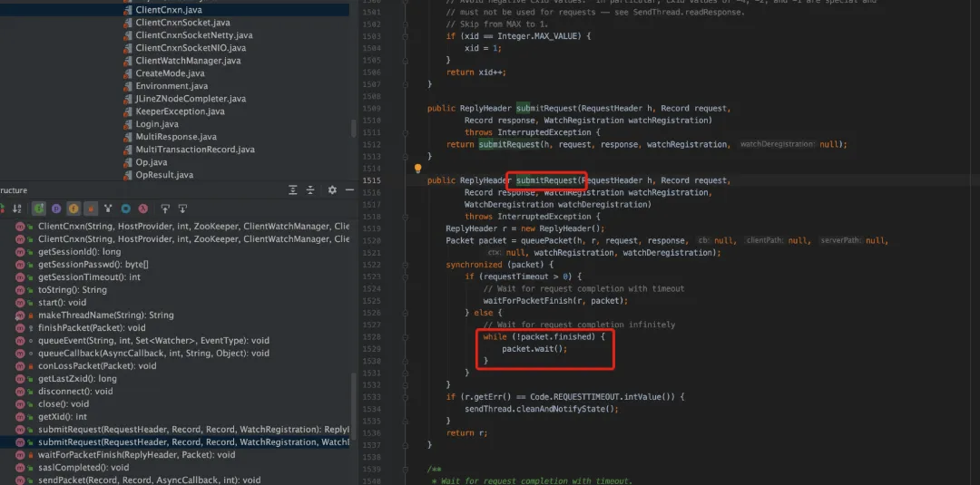
Task: Collapse the fold marker at line 1511
Action: click(x=405, y=132)
